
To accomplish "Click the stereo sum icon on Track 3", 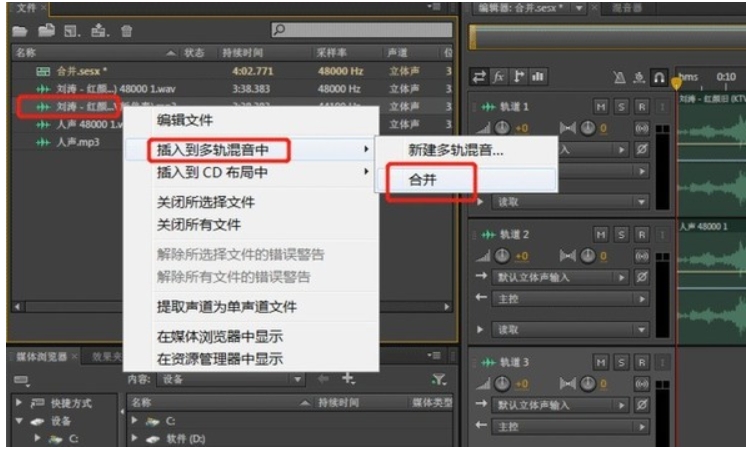I will [641, 384].
